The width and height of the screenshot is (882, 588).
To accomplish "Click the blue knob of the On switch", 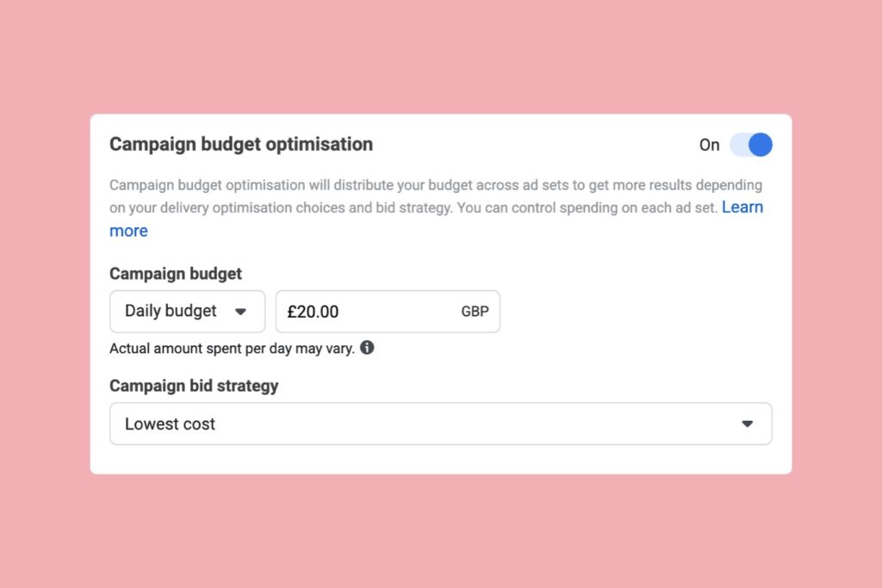I will coord(760,145).
